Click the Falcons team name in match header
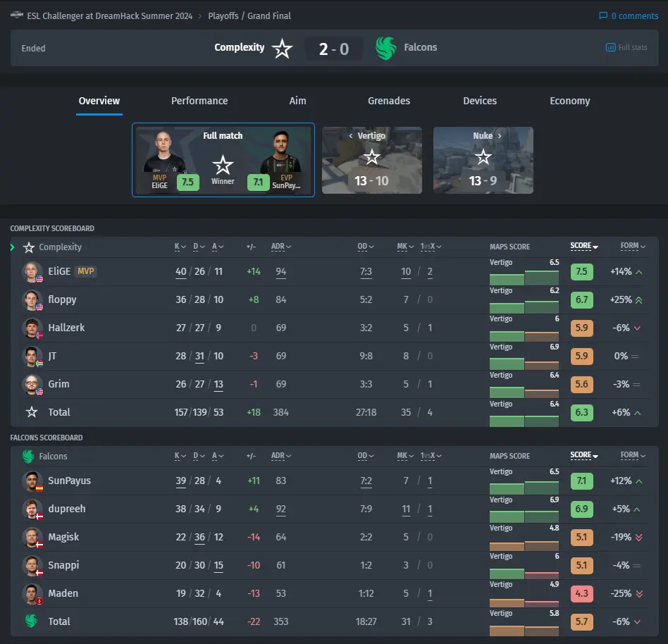The height and width of the screenshot is (644, 668). click(x=420, y=47)
